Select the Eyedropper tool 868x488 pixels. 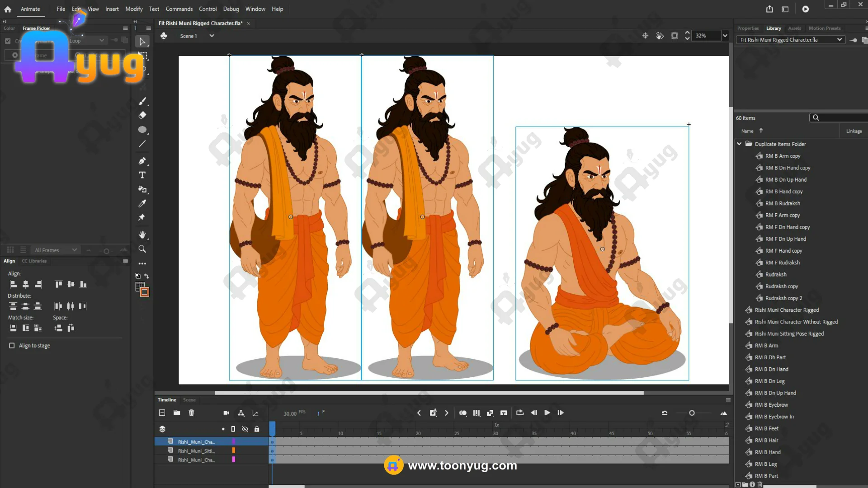(x=142, y=203)
